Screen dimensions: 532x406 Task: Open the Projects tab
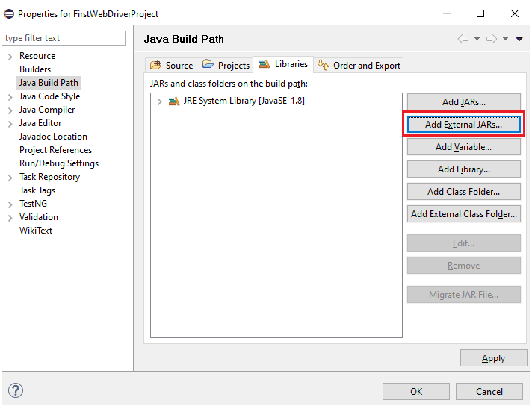click(226, 66)
